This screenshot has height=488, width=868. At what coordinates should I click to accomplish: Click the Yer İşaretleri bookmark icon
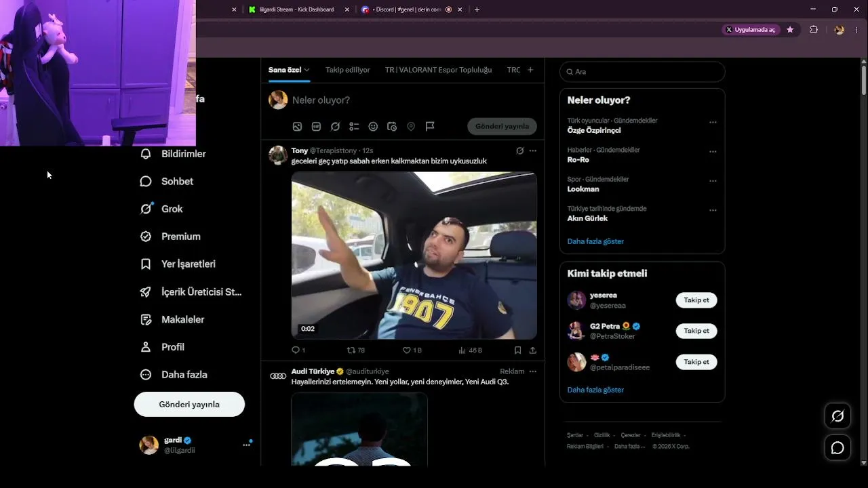(x=146, y=264)
